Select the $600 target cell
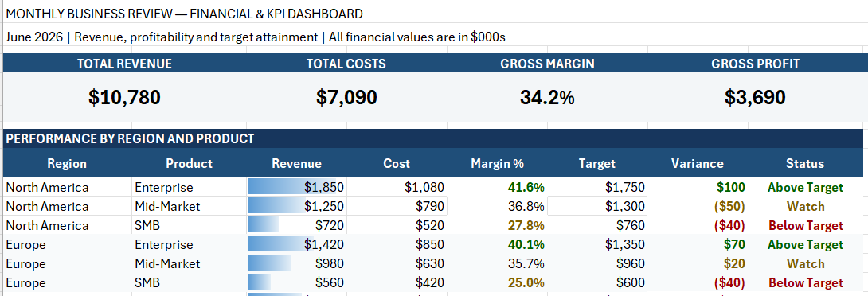 click(x=596, y=282)
